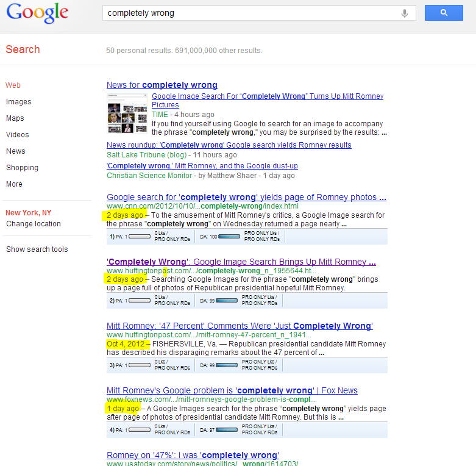Click the DA 97 bar for Fox News result

[x=227, y=430]
